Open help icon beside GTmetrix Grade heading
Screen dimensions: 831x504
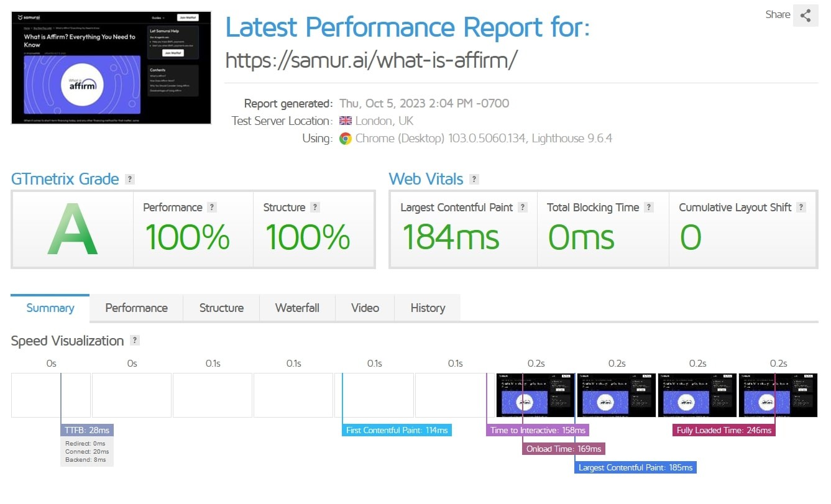coord(130,179)
